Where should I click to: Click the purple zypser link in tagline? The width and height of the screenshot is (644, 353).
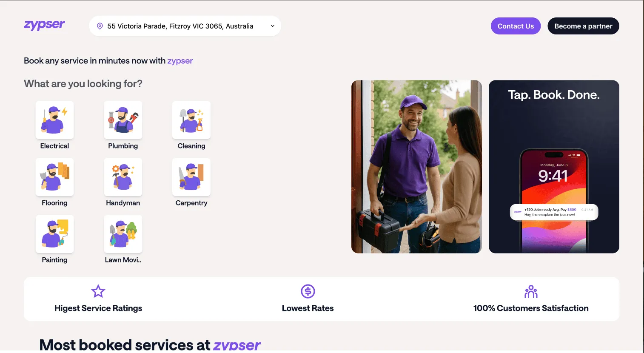pos(180,61)
